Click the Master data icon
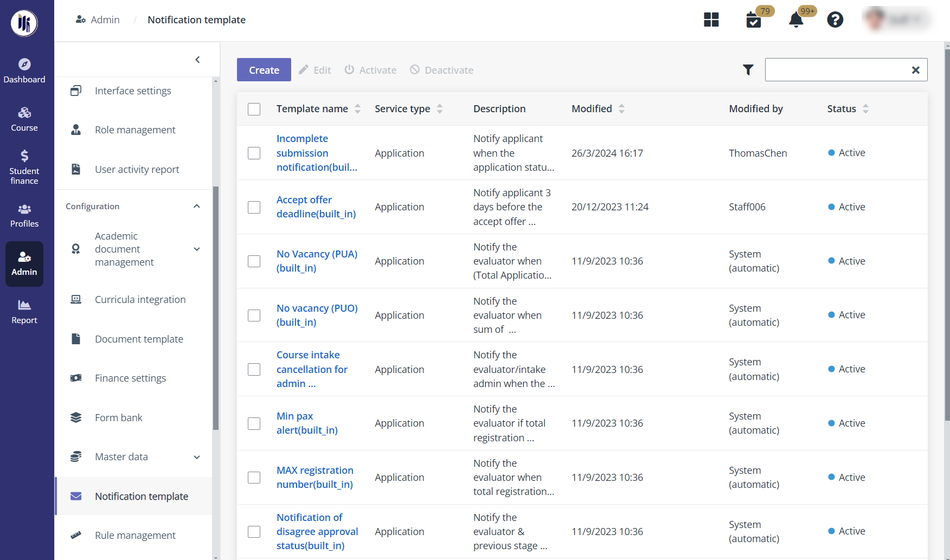This screenshot has width=950, height=560. click(76, 456)
